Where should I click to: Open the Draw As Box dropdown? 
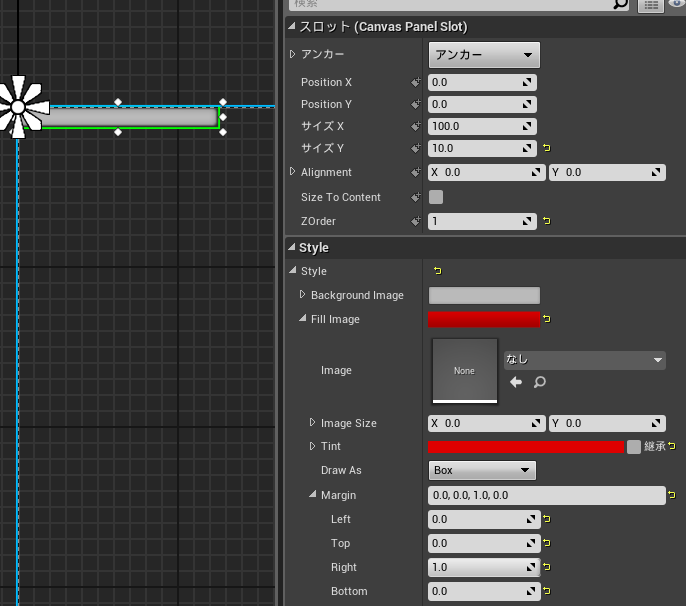[482, 470]
